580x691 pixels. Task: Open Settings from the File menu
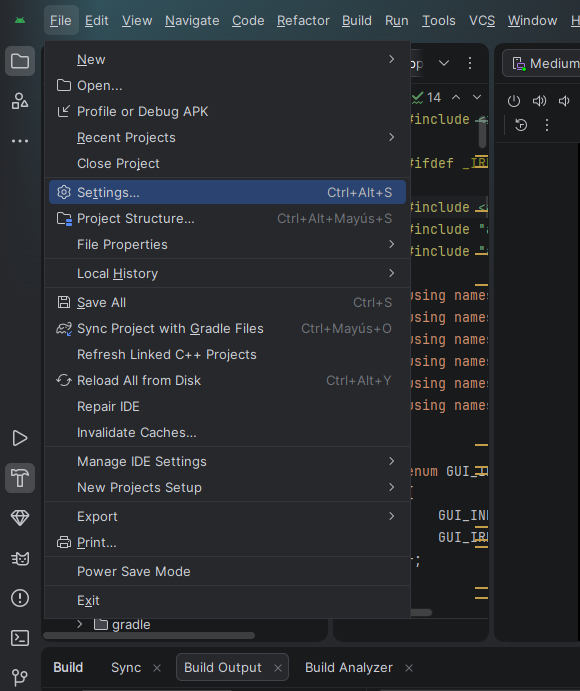tap(227, 192)
